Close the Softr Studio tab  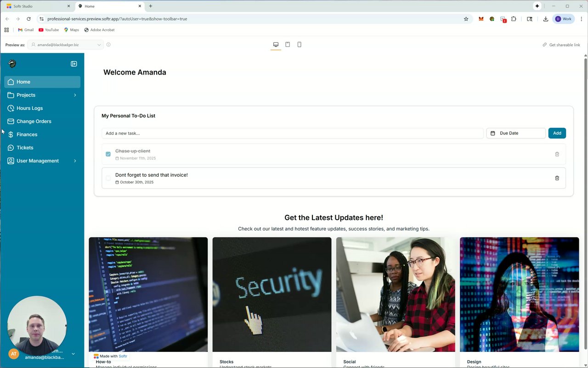point(68,6)
